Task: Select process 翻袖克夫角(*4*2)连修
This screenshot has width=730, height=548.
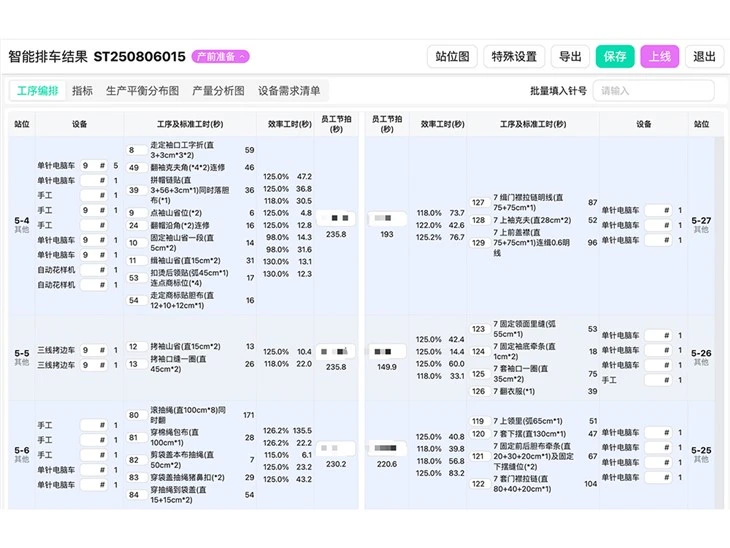Action: [x=187, y=168]
